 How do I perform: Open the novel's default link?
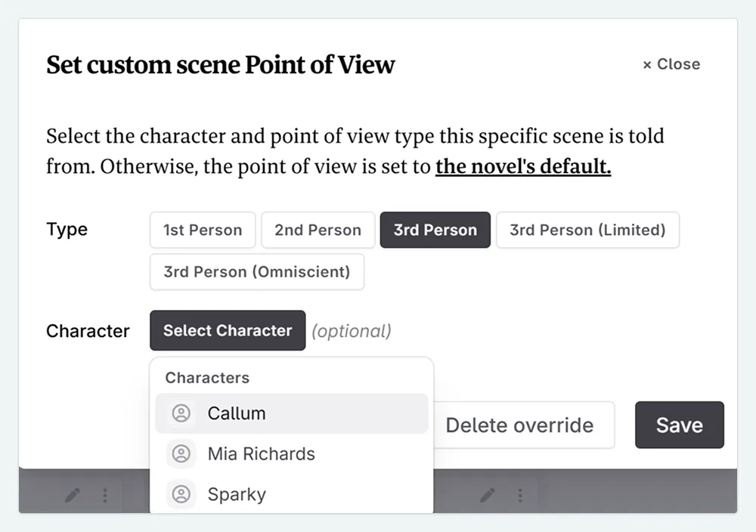pos(522,166)
